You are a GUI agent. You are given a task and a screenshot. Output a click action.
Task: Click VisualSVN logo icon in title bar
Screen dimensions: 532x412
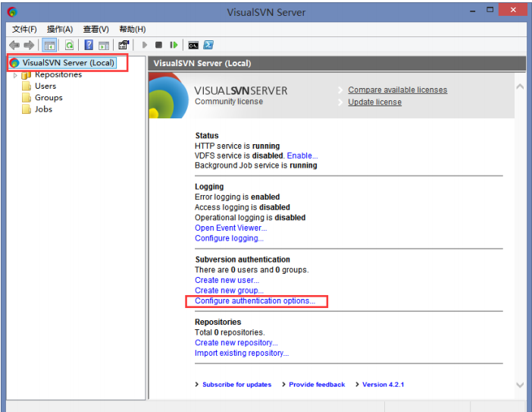12,12
